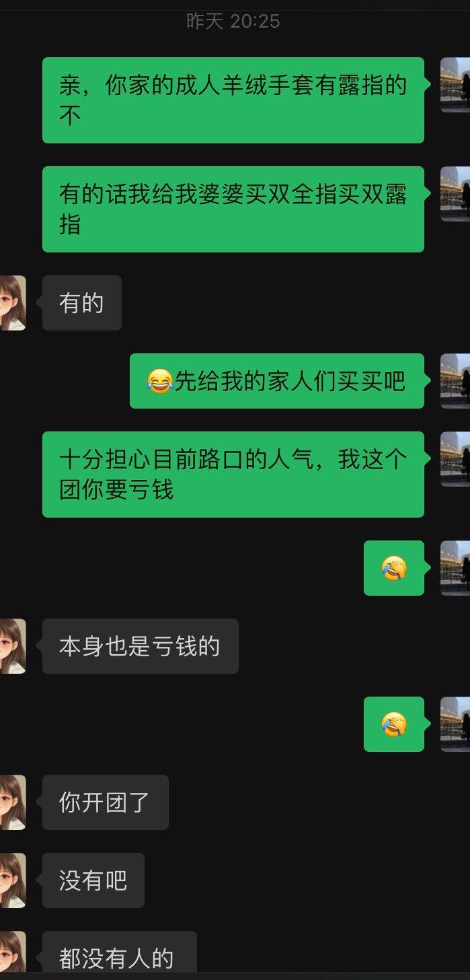Tap avatar beside 十分担心目前路口的人气 message
This screenshot has height=980, width=470.
coord(455,459)
